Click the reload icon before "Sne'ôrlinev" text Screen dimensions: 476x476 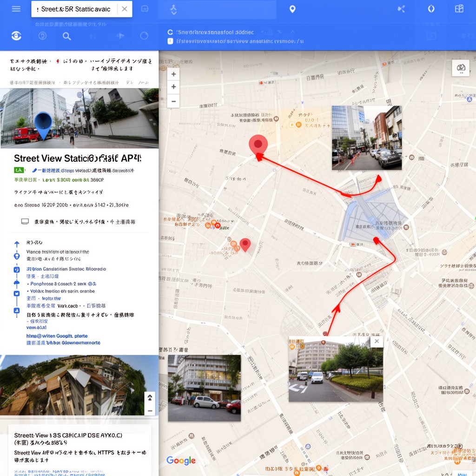coord(170,32)
